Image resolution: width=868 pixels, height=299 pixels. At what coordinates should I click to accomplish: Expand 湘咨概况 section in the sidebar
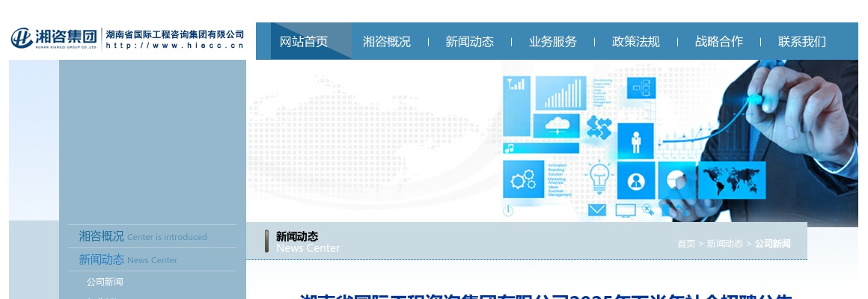pyautogui.click(x=102, y=236)
